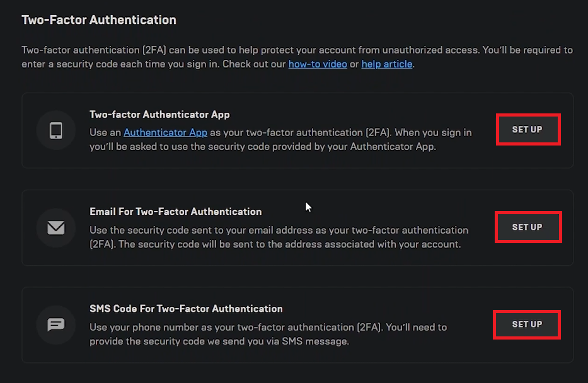Click the Two-factor Authenticator App title
The width and height of the screenshot is (588, 383).
click(159, 115)
